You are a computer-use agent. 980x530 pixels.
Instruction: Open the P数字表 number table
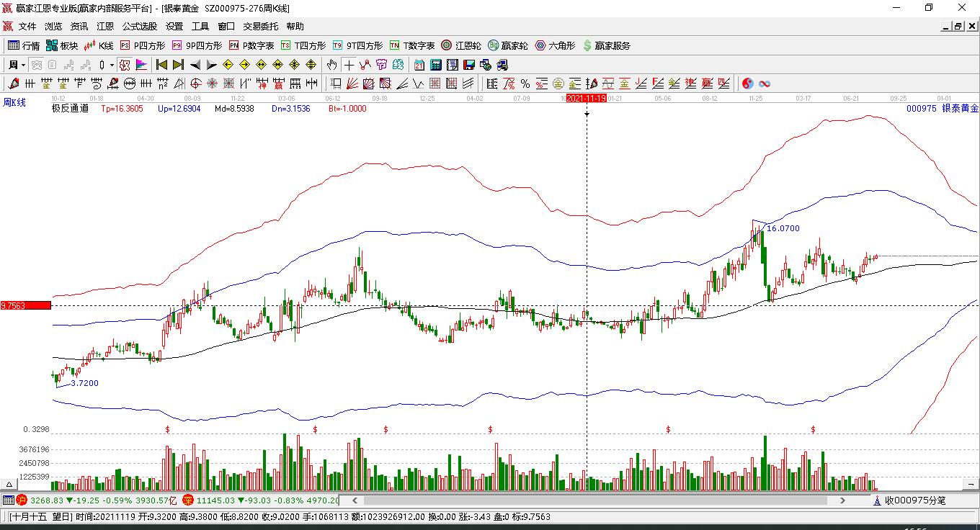tap(251, 45)
